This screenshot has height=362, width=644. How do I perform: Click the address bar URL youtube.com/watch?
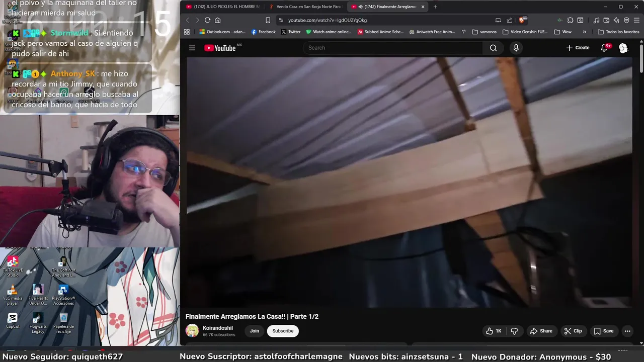click(328, 20)
